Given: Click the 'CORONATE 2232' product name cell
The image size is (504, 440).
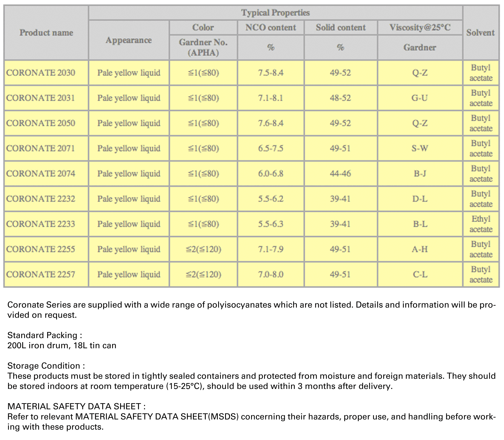Looking at the screenshot, I should click(x=46, y=199).
